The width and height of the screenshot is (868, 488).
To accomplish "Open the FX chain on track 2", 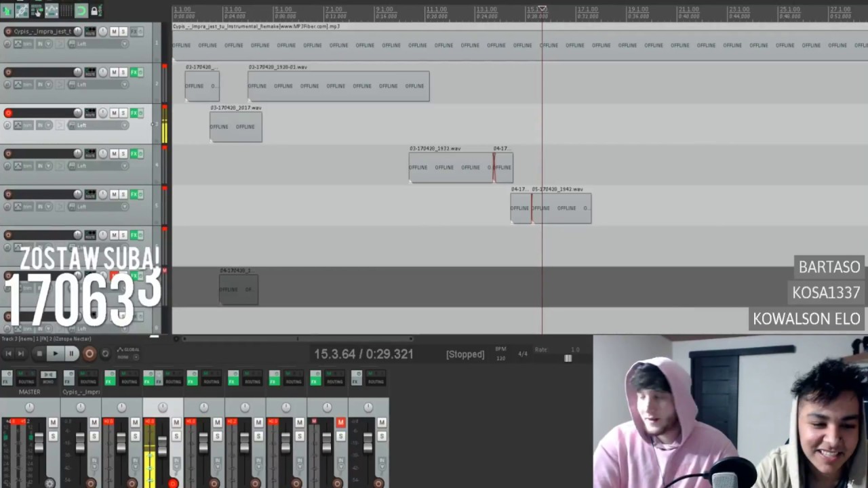I will pyautogui.click(x=133, y=73).
